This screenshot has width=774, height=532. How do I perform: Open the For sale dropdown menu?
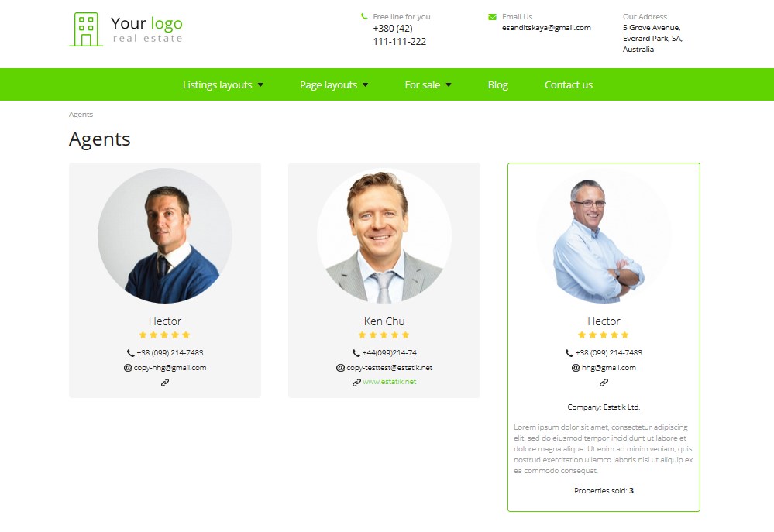click(x=428, y=85)
